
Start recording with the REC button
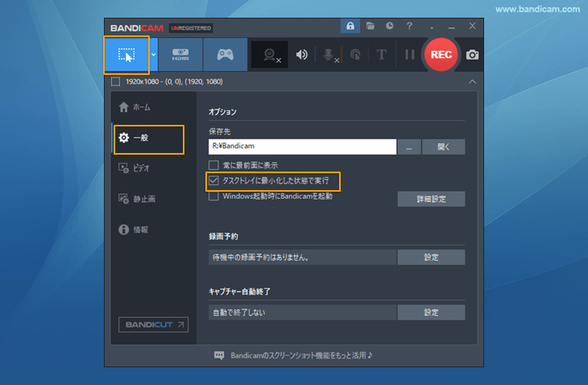441,55
